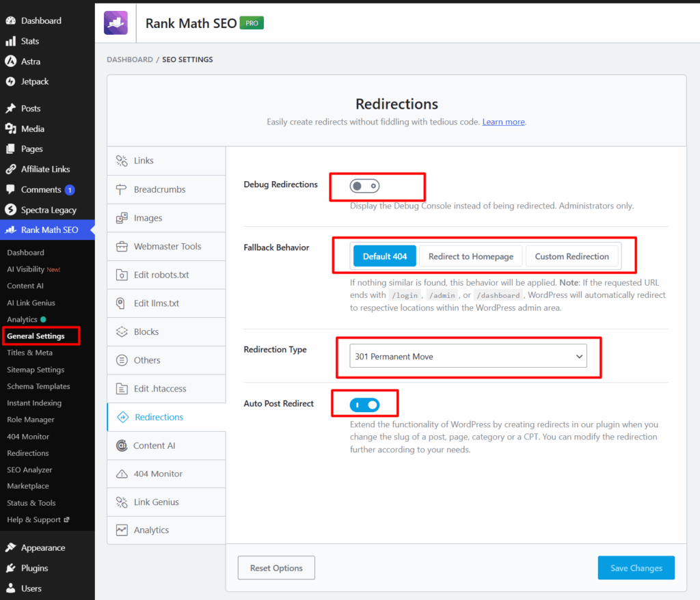Click the Blocks cube icon
This screenshot has height=600, width=700.
point(122,331)
